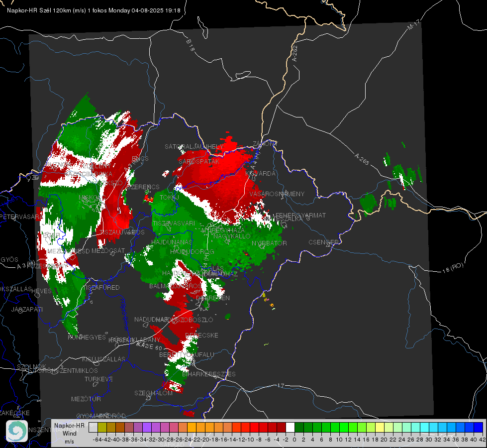Pick the cyan swatch between 28 and 30
487x448 pixels.
(x=424, y=428)
